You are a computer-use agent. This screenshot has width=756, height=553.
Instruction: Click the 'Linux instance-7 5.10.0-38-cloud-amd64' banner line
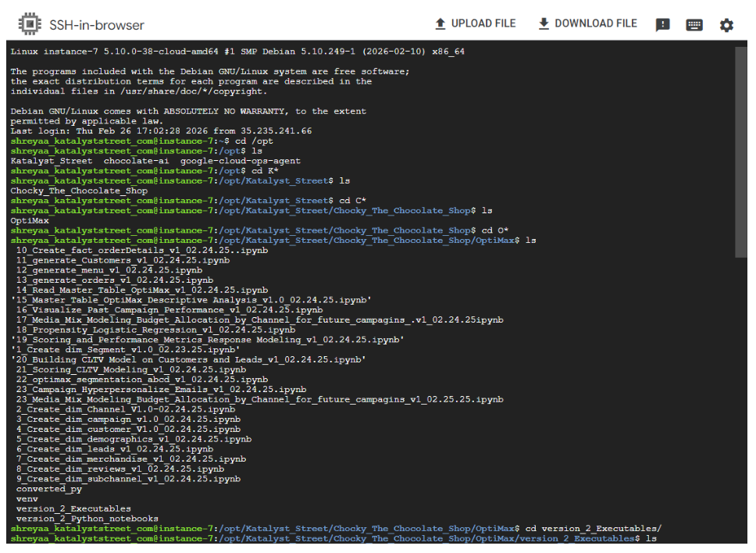pos(237,52)
